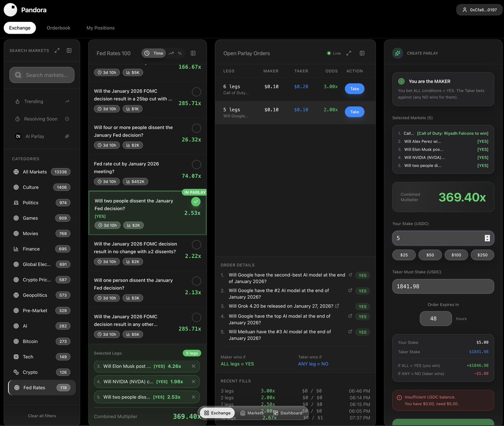Open link for Google top AI model leg
Screen dimensions: 504x426
click(350, 316)
